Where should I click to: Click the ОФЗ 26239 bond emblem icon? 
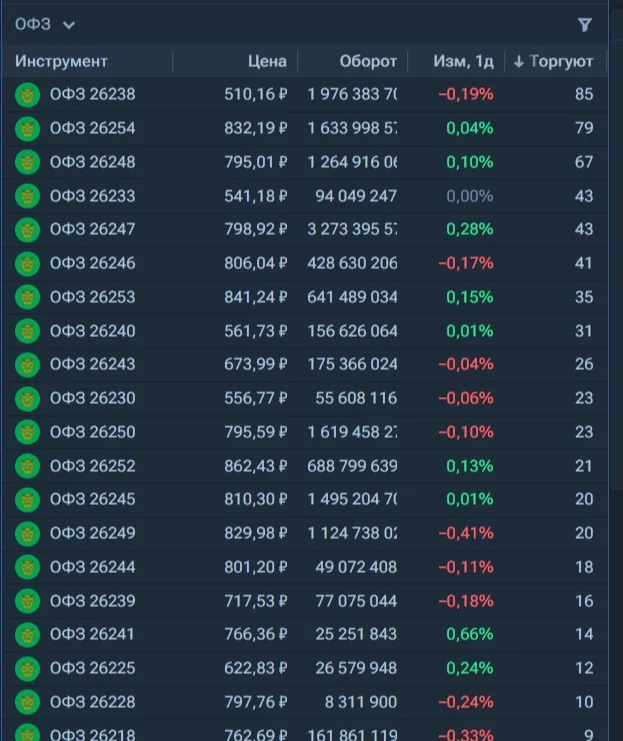27,602
